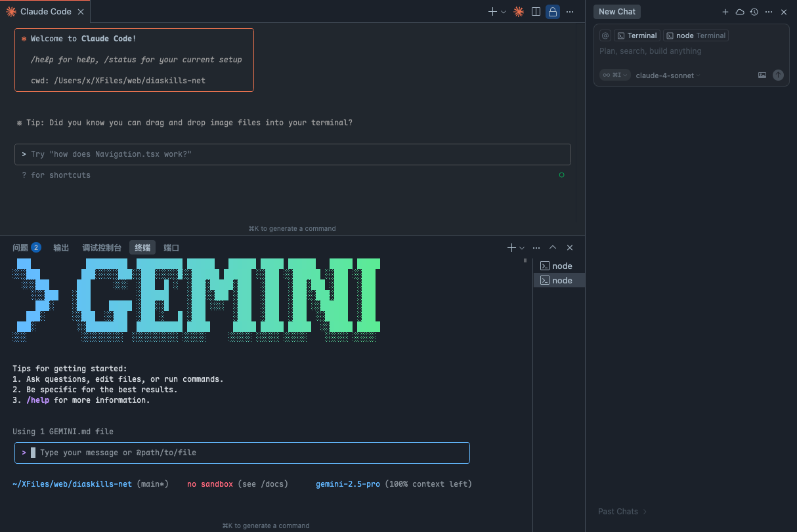Open the terminal launch profile dropdown in panel

point(522,248)
